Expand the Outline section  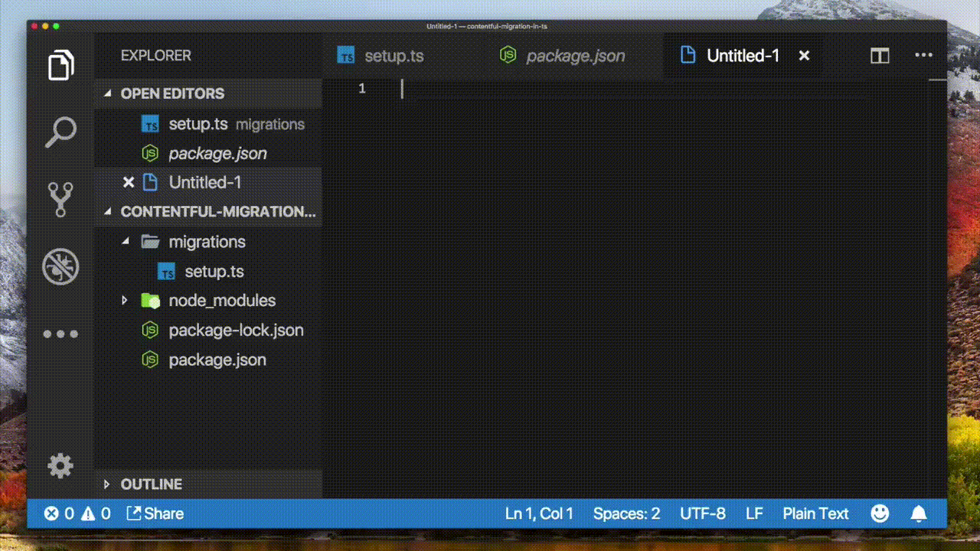tap(107, 484)
